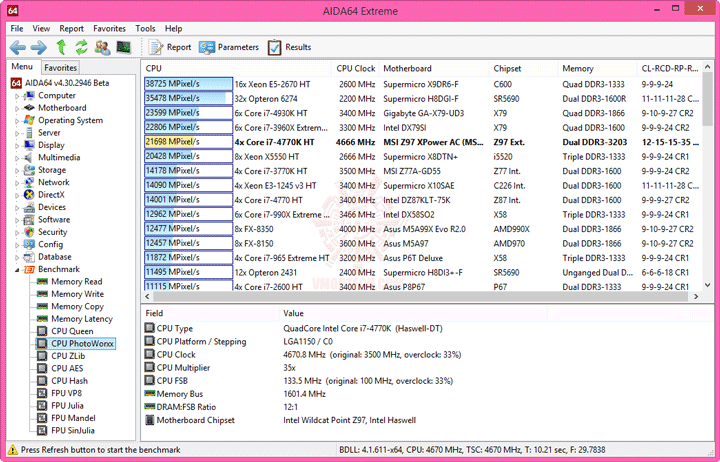
Task: Switch to the Menu tab in sidebar
Action: coord(22,67)
